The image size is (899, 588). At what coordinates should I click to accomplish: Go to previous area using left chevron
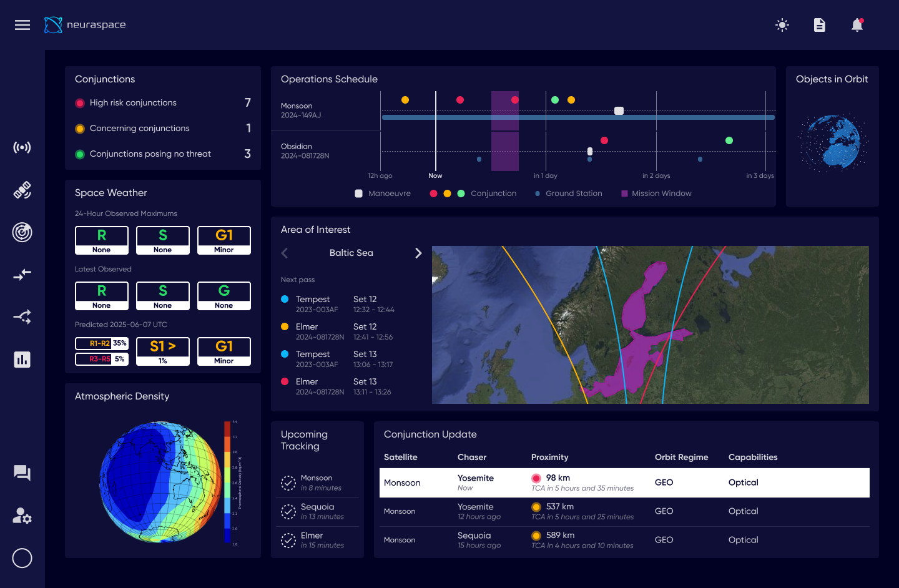point(284,253)
